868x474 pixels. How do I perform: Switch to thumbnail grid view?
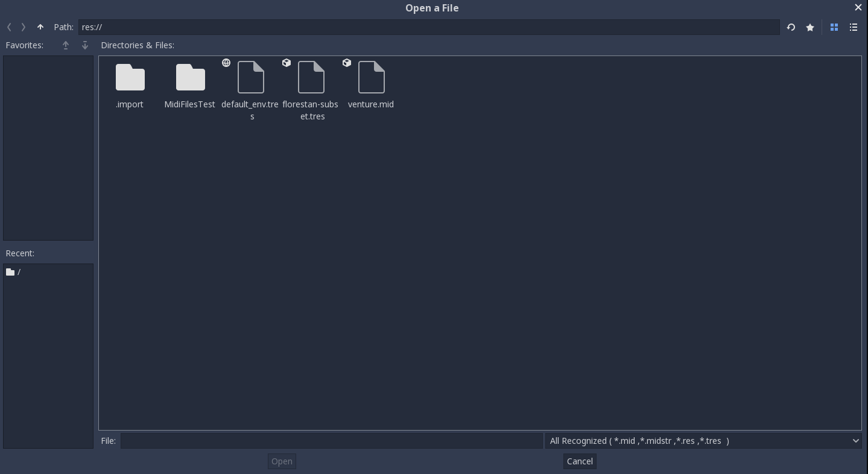[834, 27]
